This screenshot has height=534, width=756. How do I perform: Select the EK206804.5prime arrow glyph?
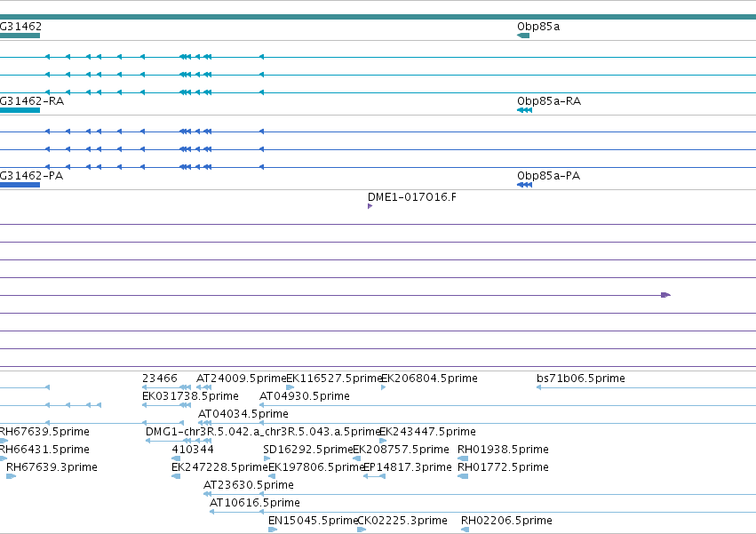point(383,387)
